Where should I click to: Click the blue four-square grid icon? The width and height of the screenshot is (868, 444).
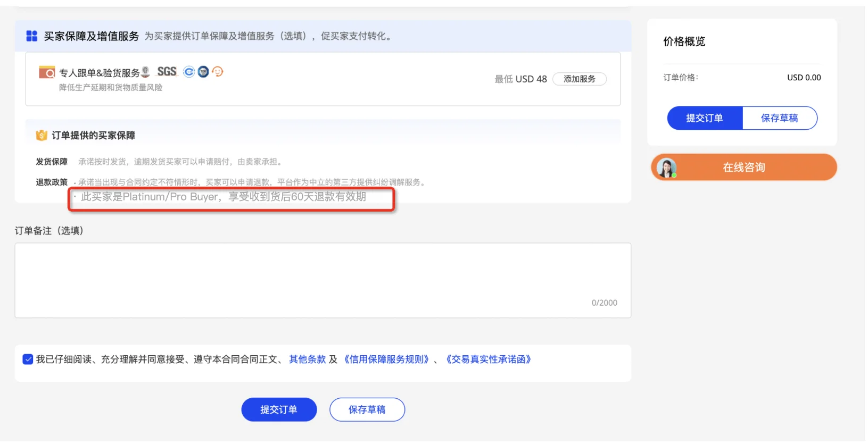[x=32, y=36]
